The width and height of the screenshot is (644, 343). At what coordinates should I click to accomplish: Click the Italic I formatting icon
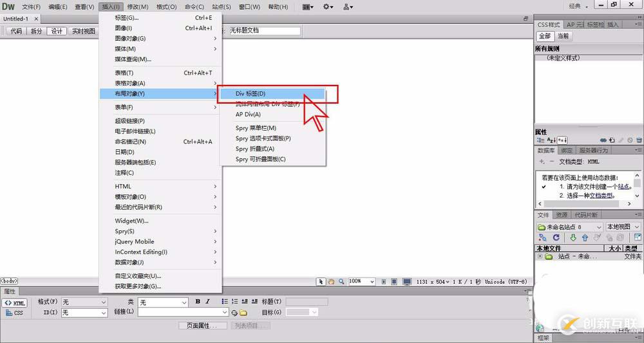(x=207, y=302)
